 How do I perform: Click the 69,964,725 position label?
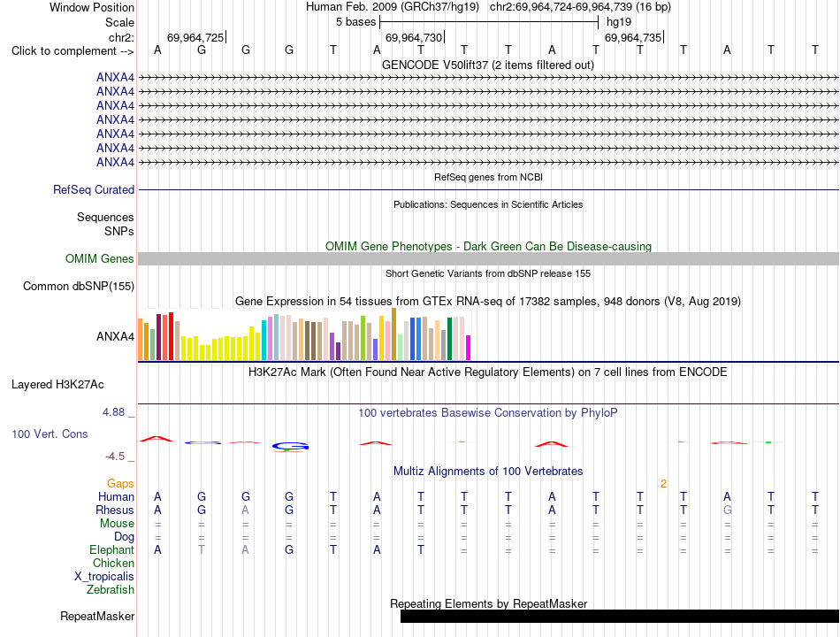tap(195, 37)
